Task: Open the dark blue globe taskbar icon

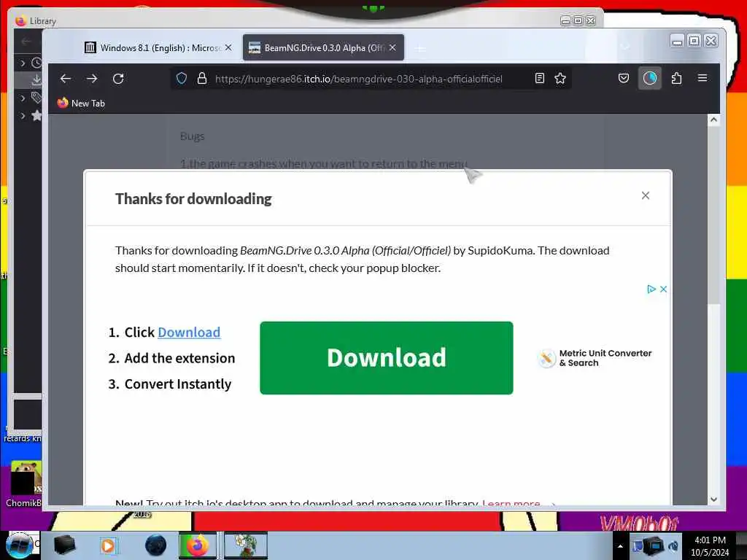Action: (156, 545)
